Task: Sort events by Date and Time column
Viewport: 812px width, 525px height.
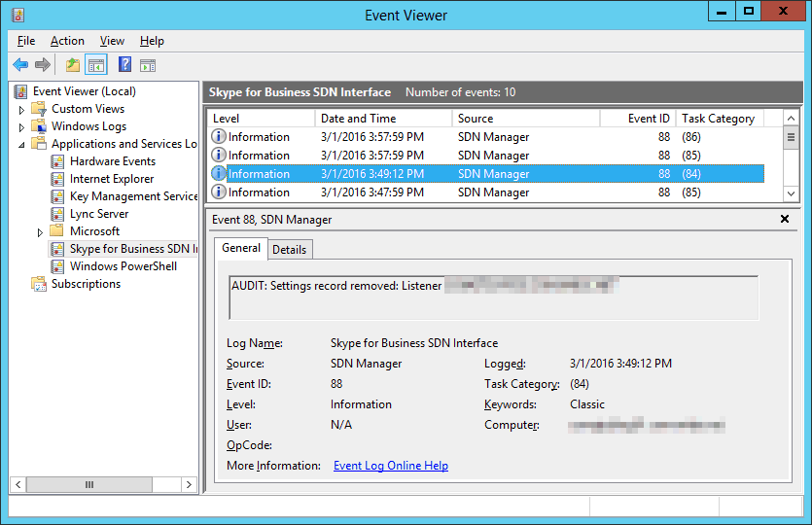Action: pyautogui.click(x=383, y=119)
